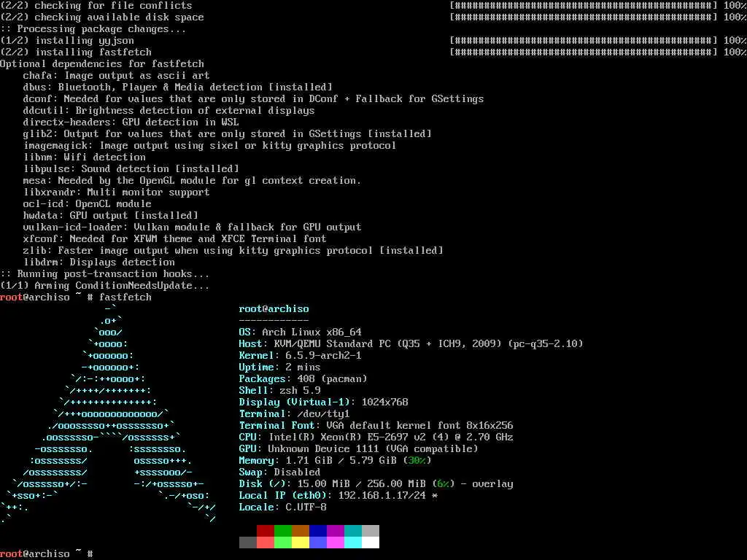Click the '(2/2) installing fastfetch' line
This screenshot has height=560, width=747.
pos(76,52)
